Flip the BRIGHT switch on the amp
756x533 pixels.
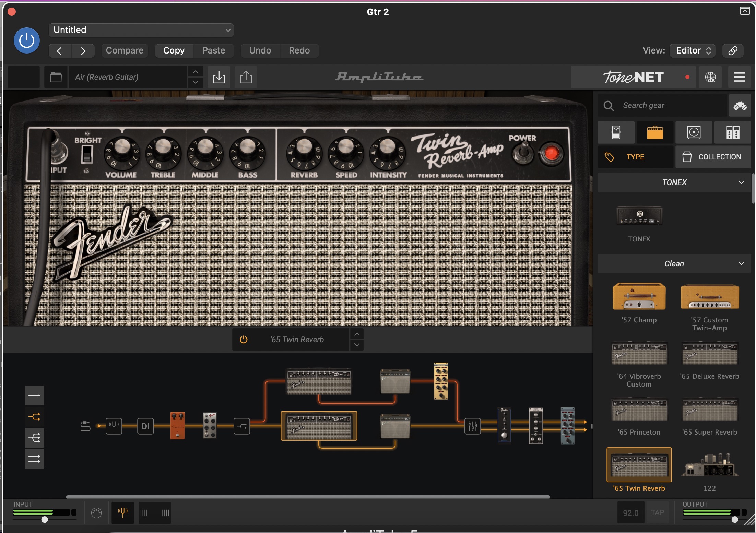tap(87, 154)
